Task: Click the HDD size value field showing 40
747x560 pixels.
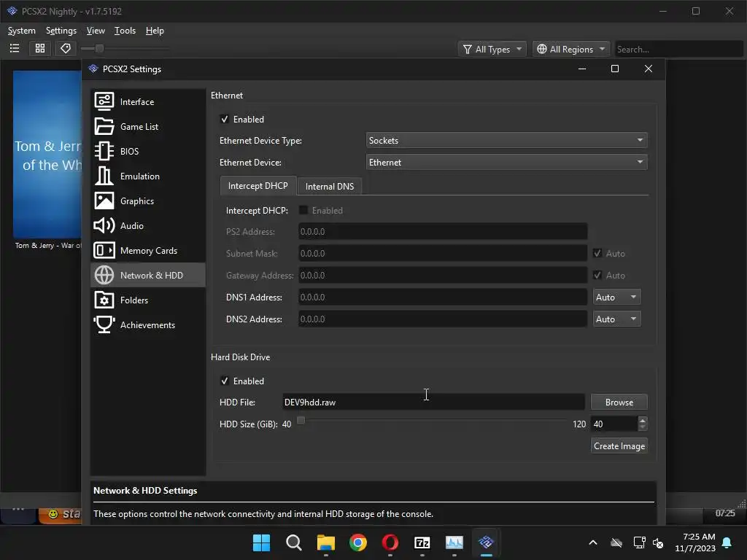Action: tap(614, 424)
